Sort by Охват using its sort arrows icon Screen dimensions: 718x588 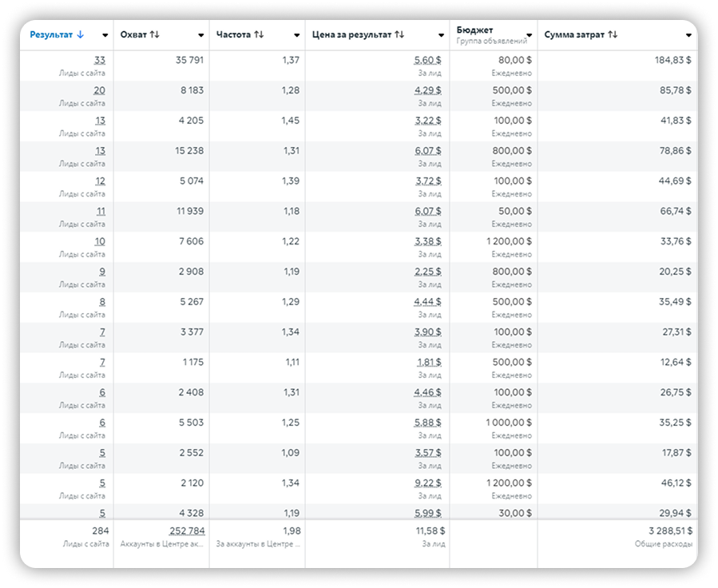(155, 35)
